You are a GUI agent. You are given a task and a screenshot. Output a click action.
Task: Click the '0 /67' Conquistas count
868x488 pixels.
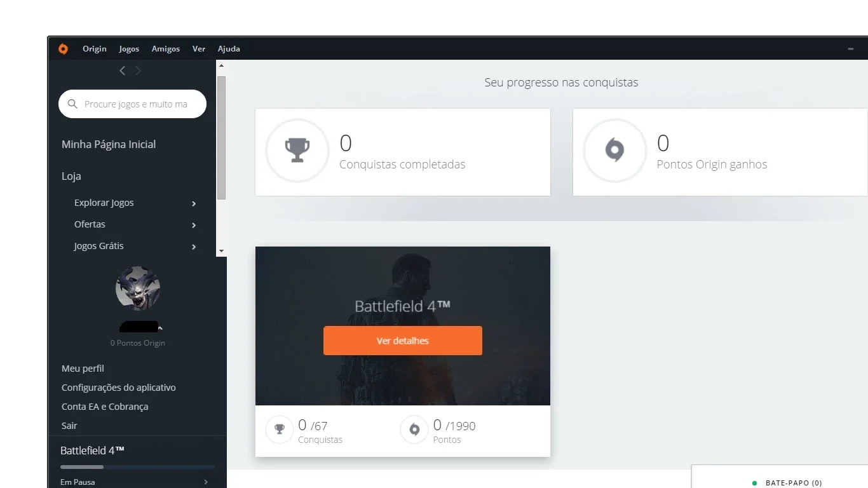pos(313,425)
